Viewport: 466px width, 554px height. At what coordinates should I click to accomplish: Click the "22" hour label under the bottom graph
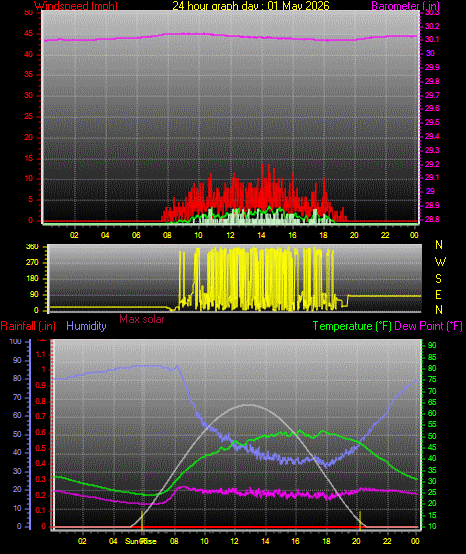(x=387, y=541)
